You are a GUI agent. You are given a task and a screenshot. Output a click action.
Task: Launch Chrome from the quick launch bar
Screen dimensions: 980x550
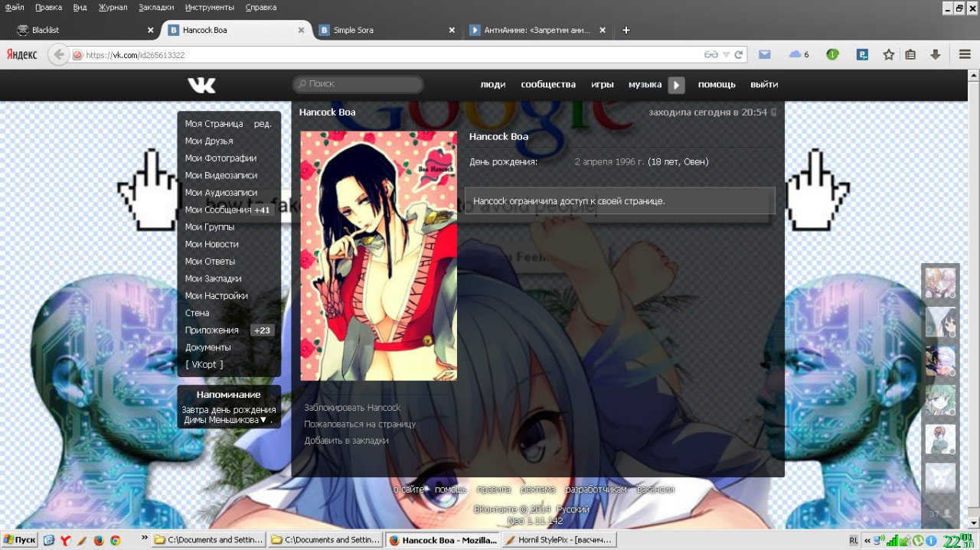click(x=115, y=540)
